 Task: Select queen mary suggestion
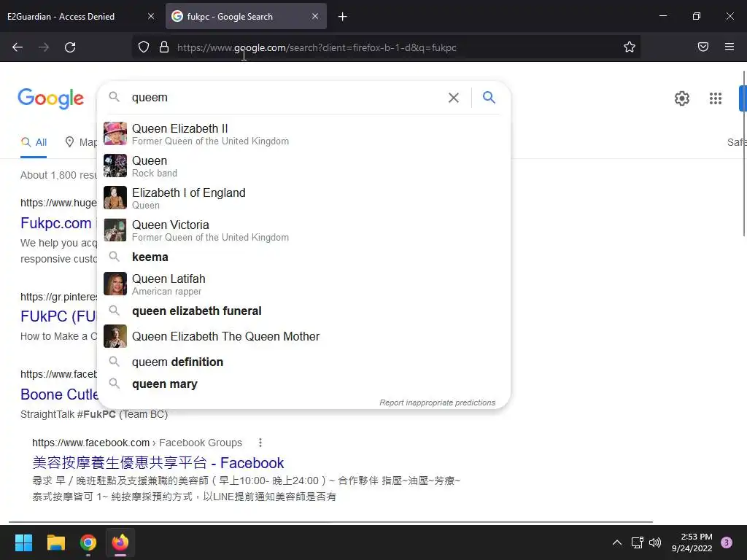(303, 384)
